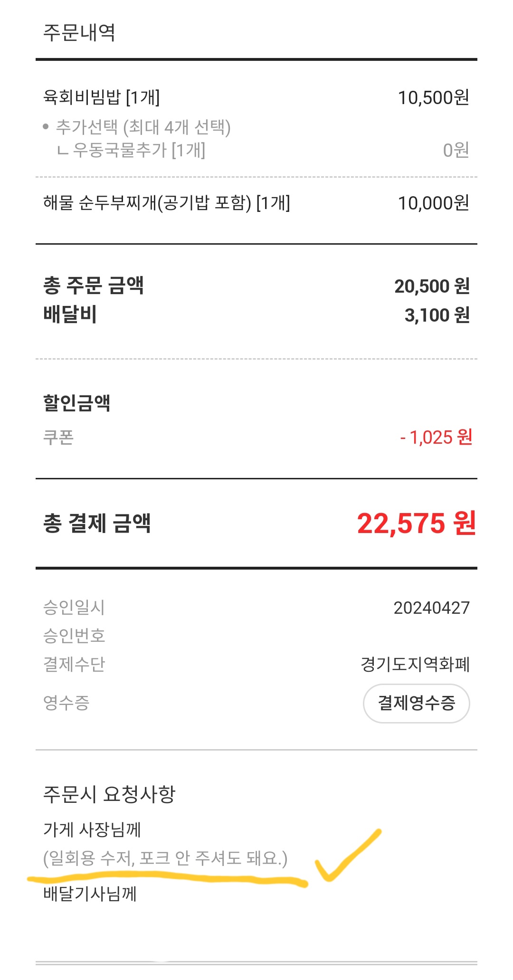Viewport: 513px width, 980px height.
Task: Tap the 쿠폰 discount label
Action: click(x=58, y=437)
